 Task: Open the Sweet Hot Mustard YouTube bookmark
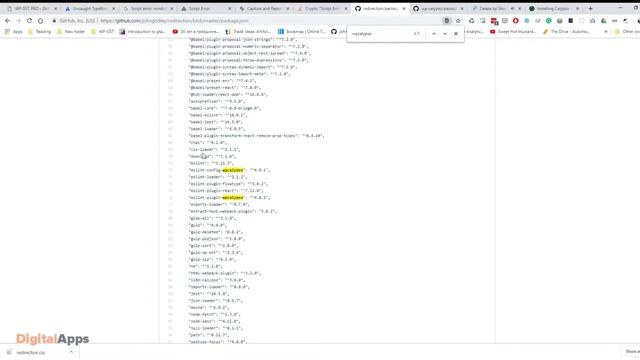coord(513,31)
